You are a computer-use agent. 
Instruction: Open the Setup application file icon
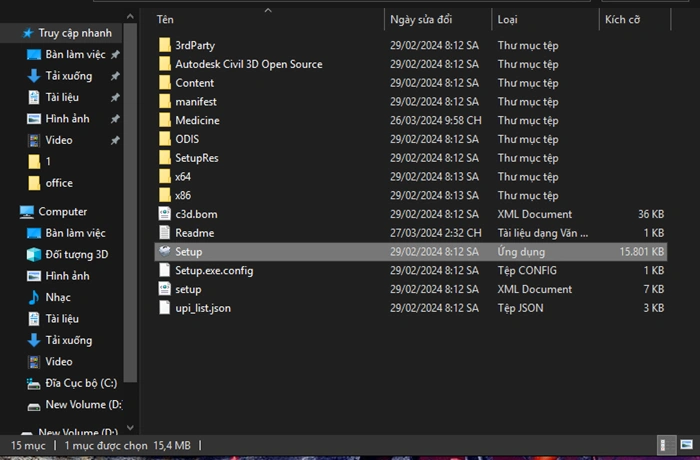tap(166, 252)
